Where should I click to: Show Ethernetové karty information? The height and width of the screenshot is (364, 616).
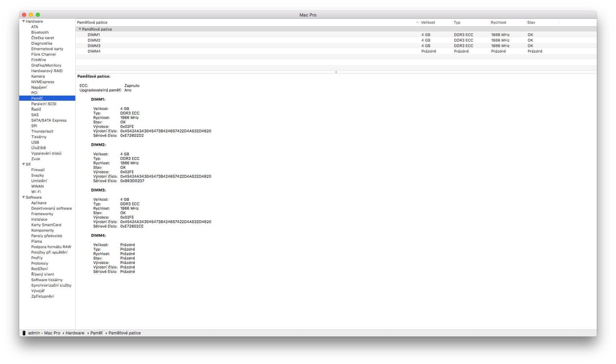pos(47,49)
